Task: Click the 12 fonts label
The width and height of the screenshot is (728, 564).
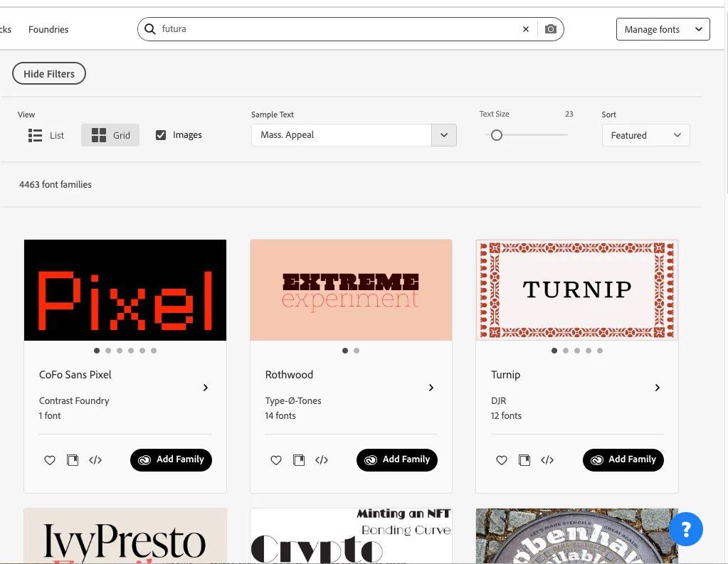Action: [x=506, y=415]
